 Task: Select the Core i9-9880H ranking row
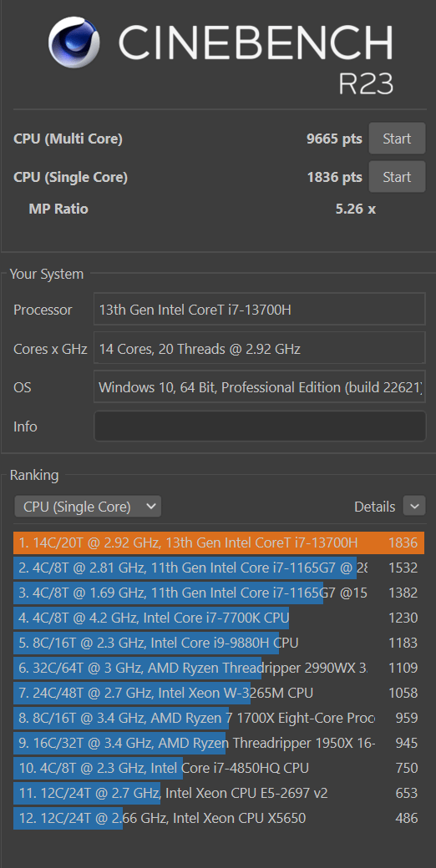(x=219, y=643)
